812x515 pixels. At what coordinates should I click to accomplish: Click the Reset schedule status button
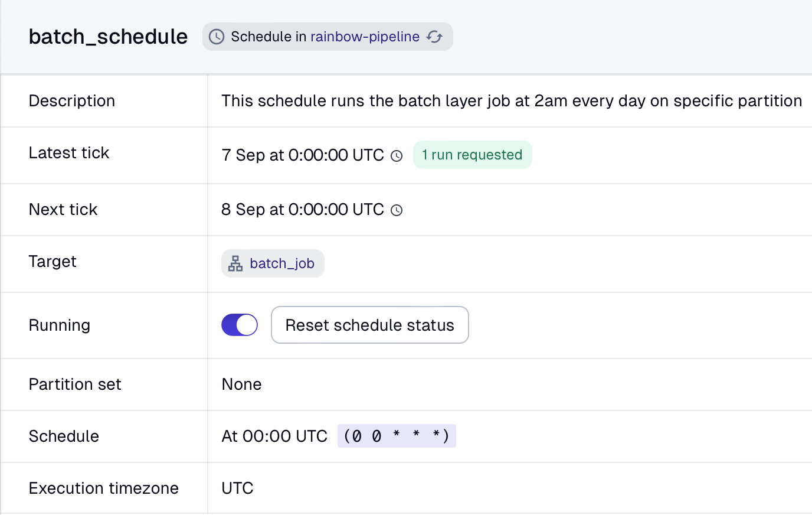click(x=369, y=325)
